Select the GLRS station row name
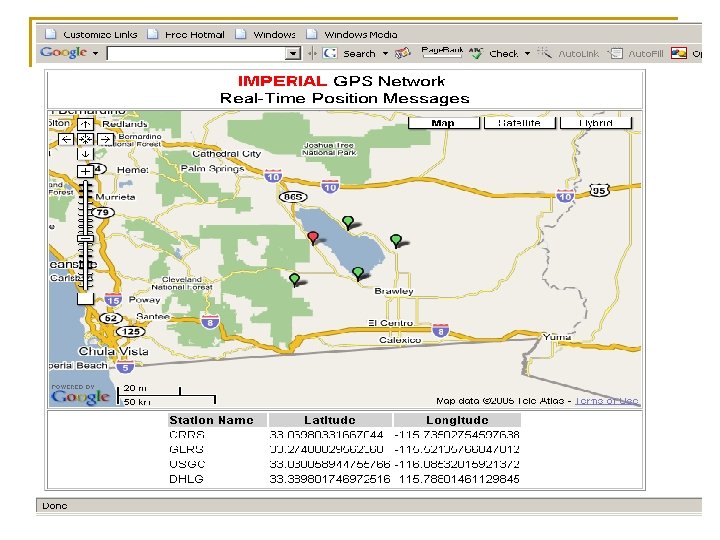Viewport: 720px width, 540px height. click(186, 450)
